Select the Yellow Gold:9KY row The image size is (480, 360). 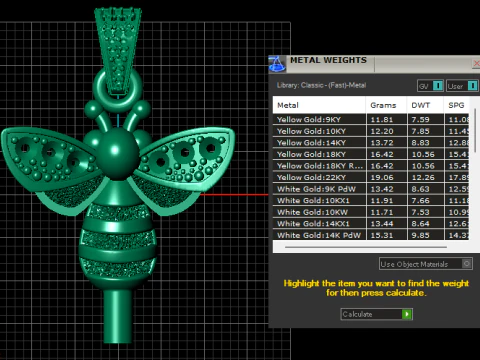pos(371,119)
